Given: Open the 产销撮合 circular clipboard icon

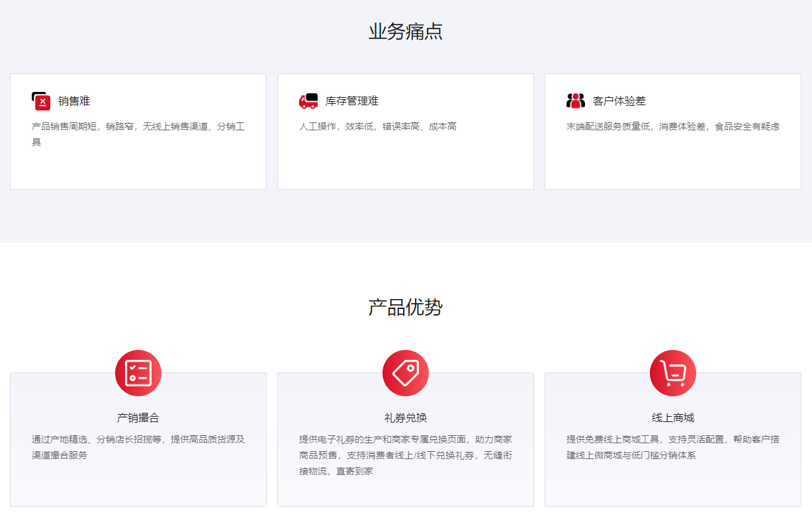Looking at the screenshot, I should [x=138, y=372].
